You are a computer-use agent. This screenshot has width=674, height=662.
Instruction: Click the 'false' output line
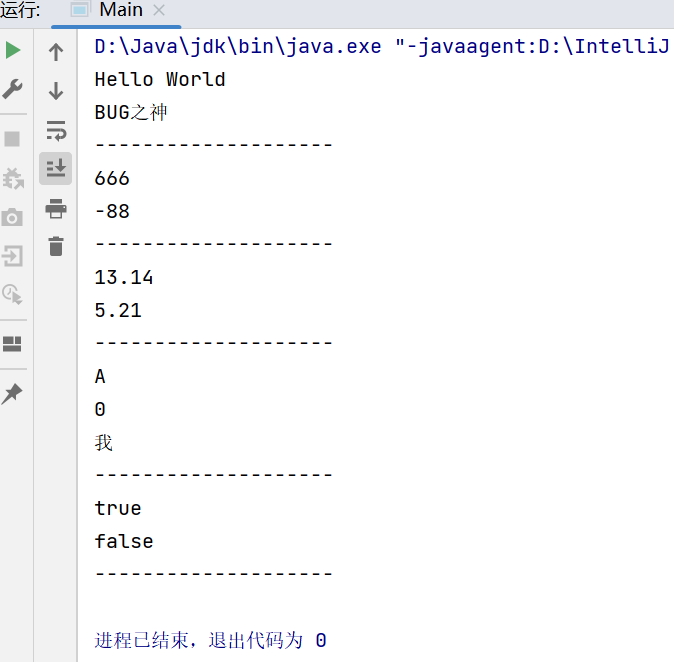pyautogui.click(x=124, y=541)
